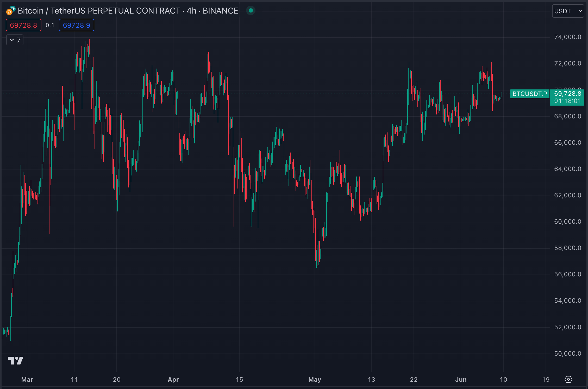This screenshot has height=389, width=588.
Task: Click the red sell price 69728.8 button
Action: click(23, 25)
